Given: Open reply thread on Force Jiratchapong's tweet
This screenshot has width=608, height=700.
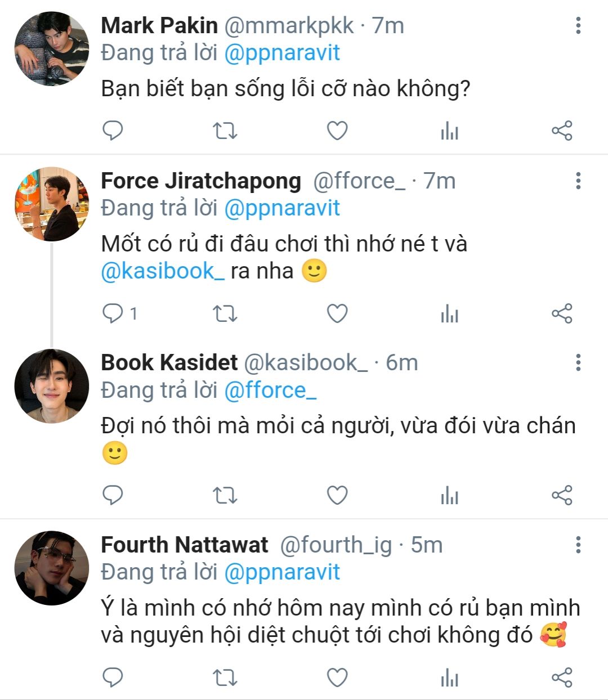Looking at the screenshot, I should tap(119, 313).
